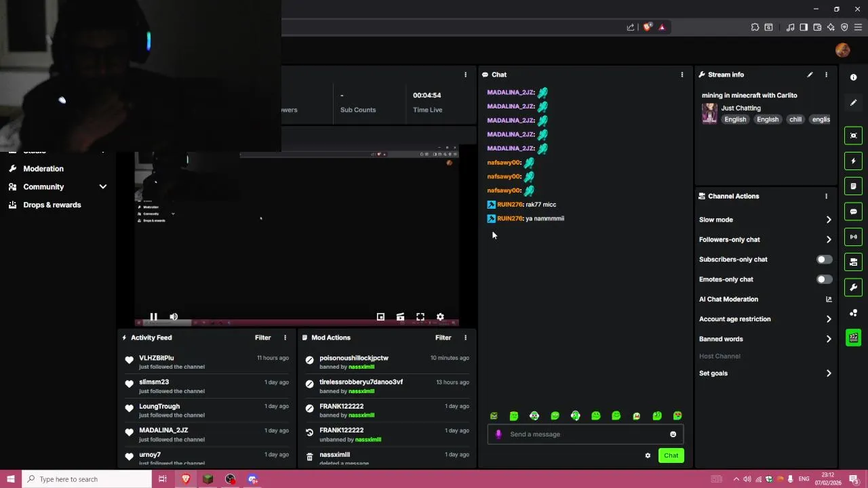
Task: Click Host Channel action
Action: click(x=719, y=356)
